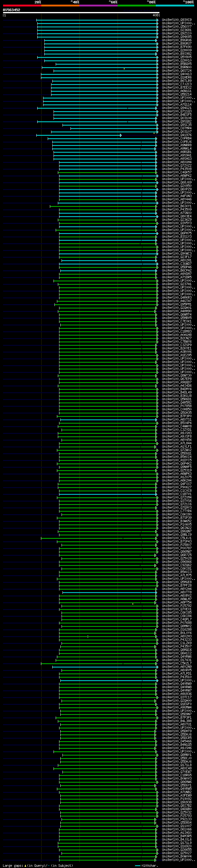Screen dimensions: 197x868
Task: Open hit UniRef100_Q56XY7
Action: click(177, 26)
